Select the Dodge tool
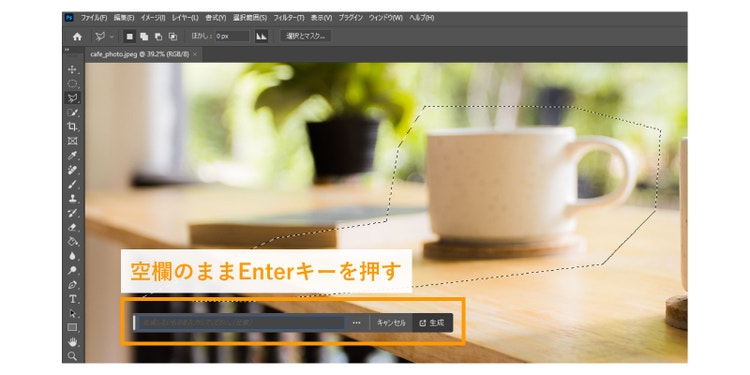750x375 pixels. click(72, 270)
